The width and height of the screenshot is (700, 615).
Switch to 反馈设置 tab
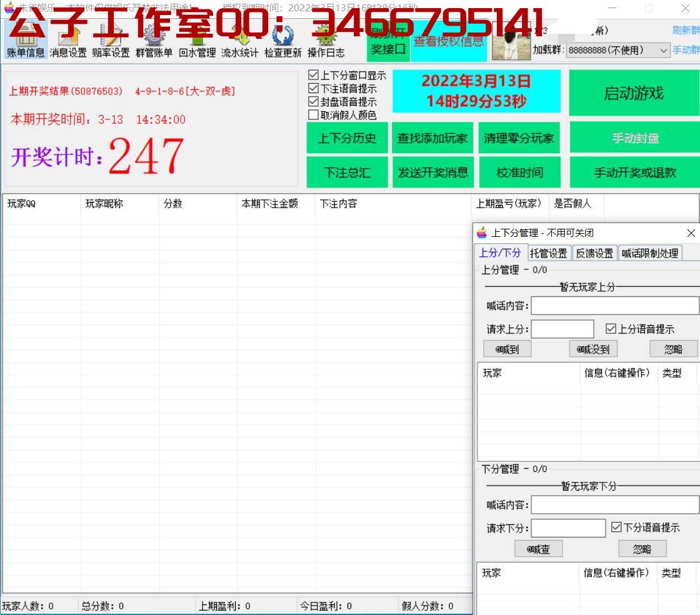pos(594,254)
